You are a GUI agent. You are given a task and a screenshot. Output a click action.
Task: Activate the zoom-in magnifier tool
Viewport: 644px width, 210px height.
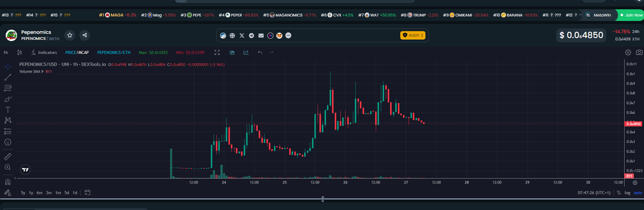[8, 167]
